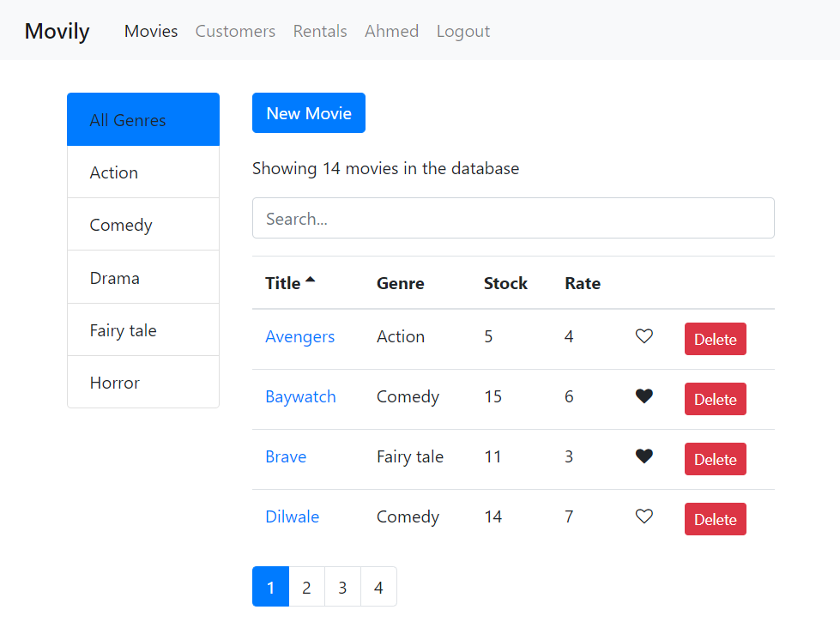
Task: Click Baywatch stock value 15
Action: [493, 396]
